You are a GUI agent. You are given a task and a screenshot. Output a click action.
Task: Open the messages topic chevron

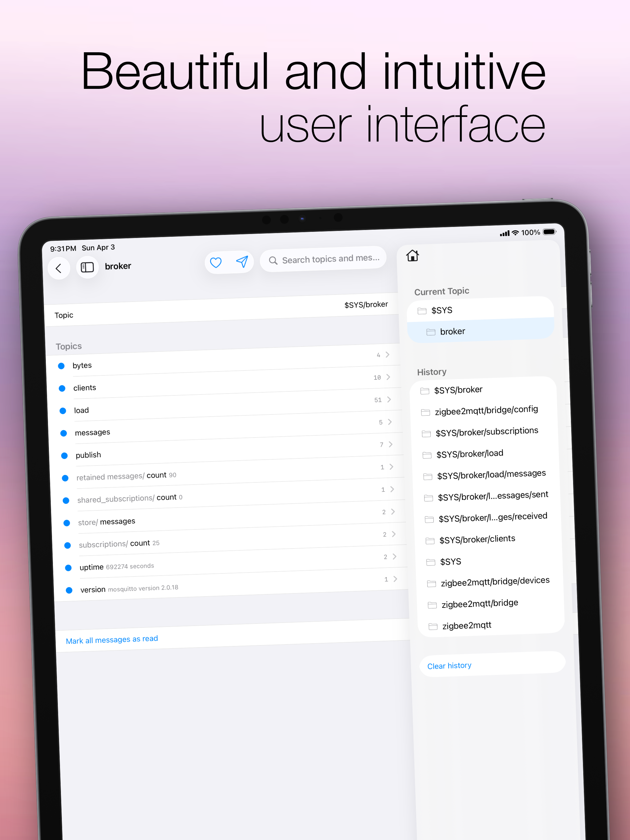click(x=390, y=422)
